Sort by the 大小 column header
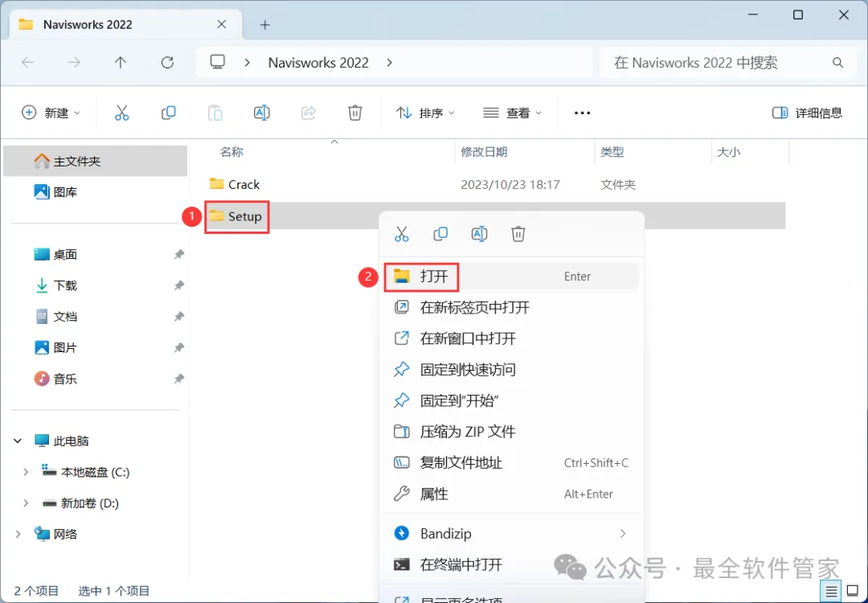The image size is (868, 603). [x=728, y=152]
